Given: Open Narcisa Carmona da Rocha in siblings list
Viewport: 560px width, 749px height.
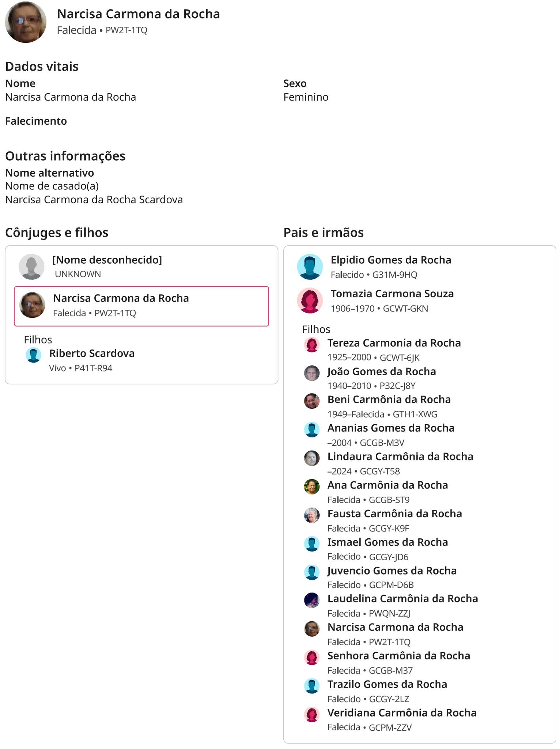Looking at the screenshot, I should (x=395, y=627).
